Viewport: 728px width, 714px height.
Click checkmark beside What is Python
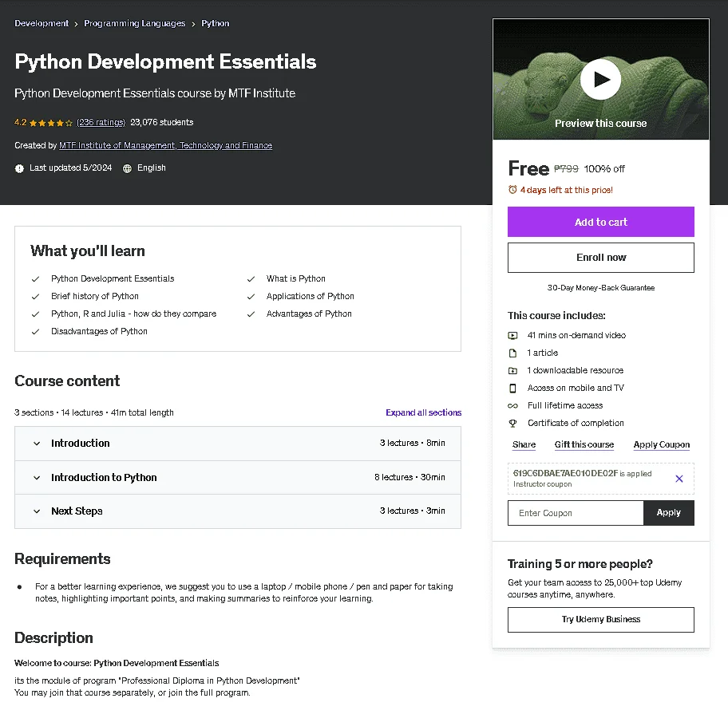(251, 279)
